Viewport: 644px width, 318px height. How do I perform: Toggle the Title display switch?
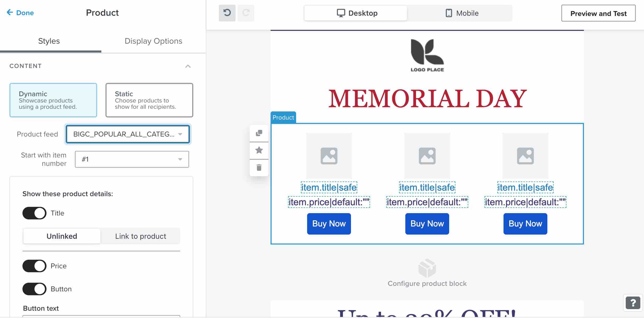coord(34,213)
